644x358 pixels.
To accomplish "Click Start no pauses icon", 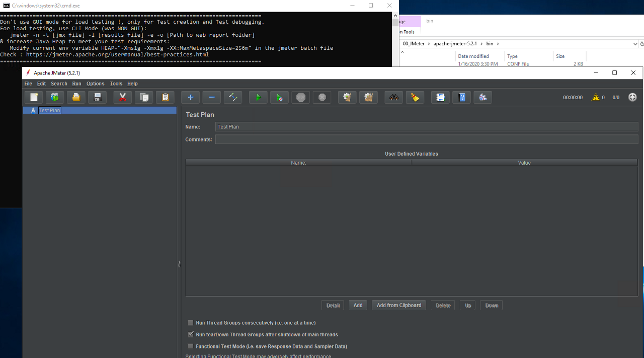I will pos(279,97).
